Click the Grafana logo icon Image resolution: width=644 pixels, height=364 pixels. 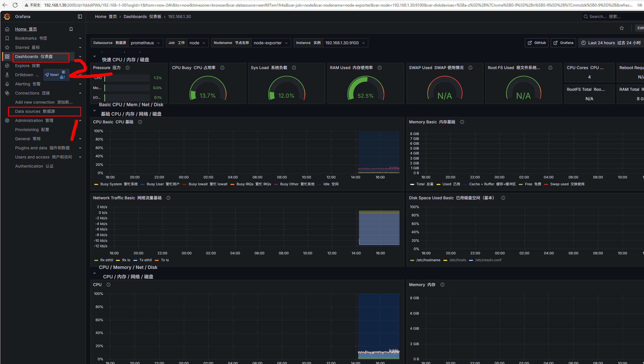coord(7,17)
